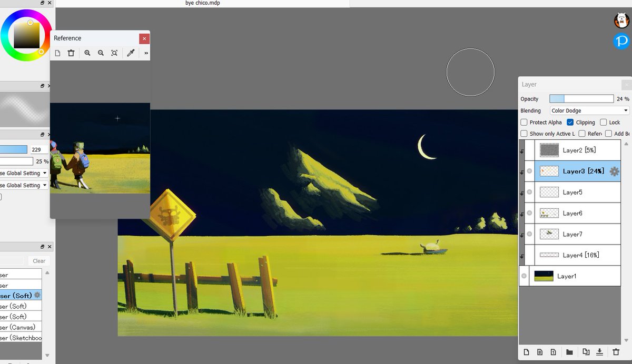Screen dimensions: 632x364
Task: Click the brush size field showing 229
Action: [x=38, y=150]
